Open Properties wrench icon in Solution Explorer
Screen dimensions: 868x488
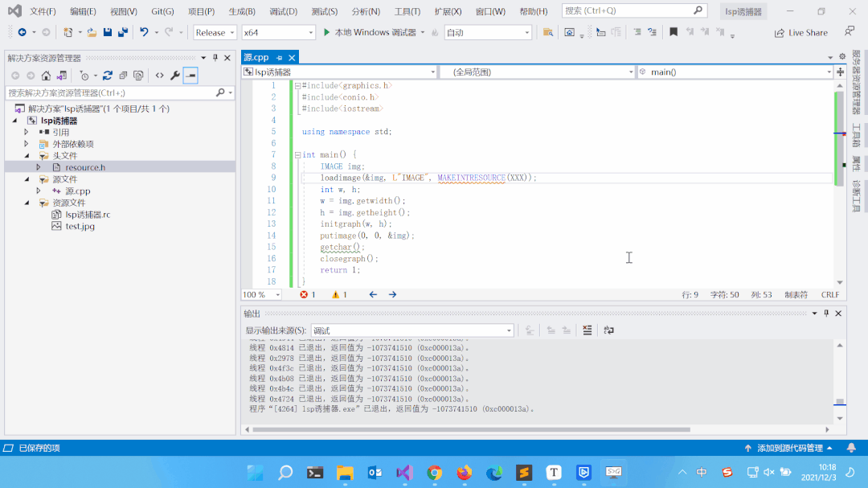[174, 76]
